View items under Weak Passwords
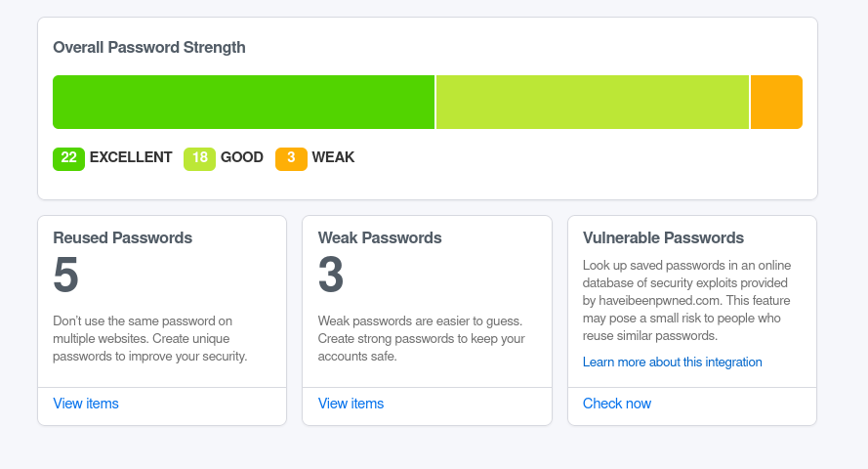868x469 pixels. pyautogui.click(x=351, y=404)
